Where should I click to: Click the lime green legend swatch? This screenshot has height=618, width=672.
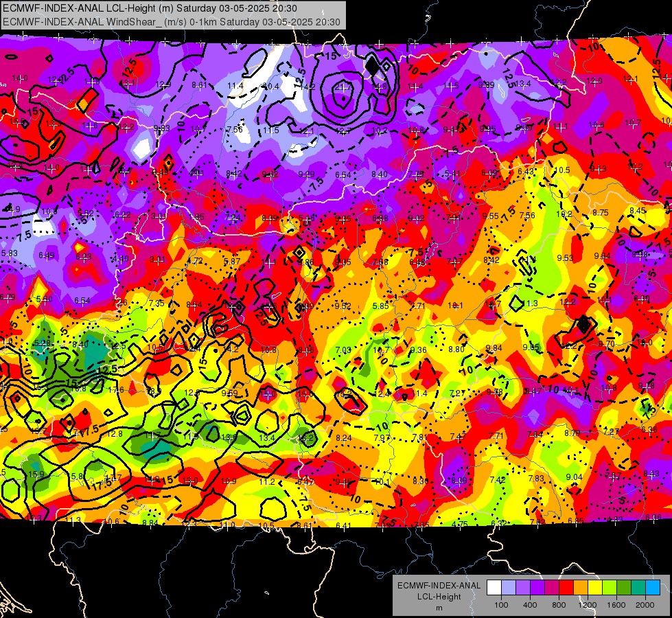tap(610, 587)
